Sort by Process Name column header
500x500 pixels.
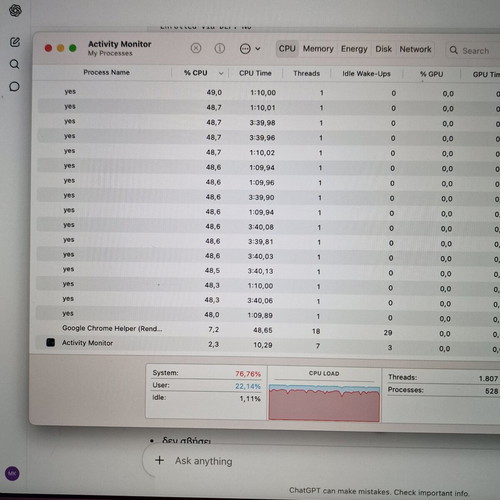pyautogui.click(x=106, y=72)
